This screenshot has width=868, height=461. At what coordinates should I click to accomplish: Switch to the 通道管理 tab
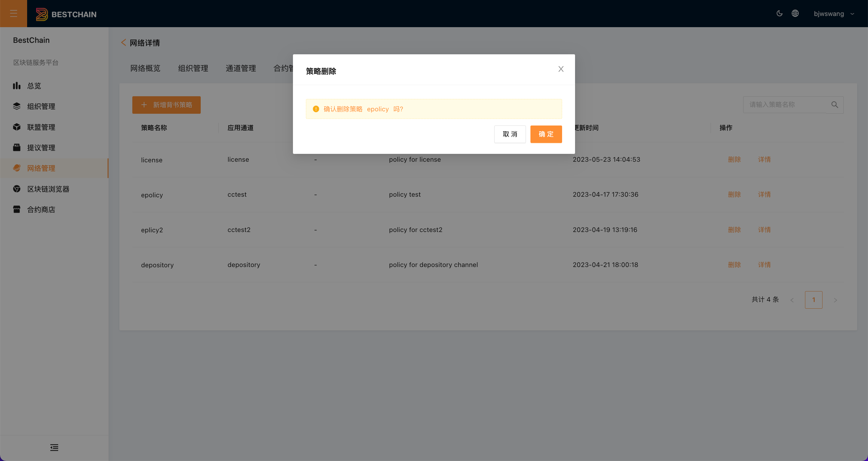coord(241,68)
